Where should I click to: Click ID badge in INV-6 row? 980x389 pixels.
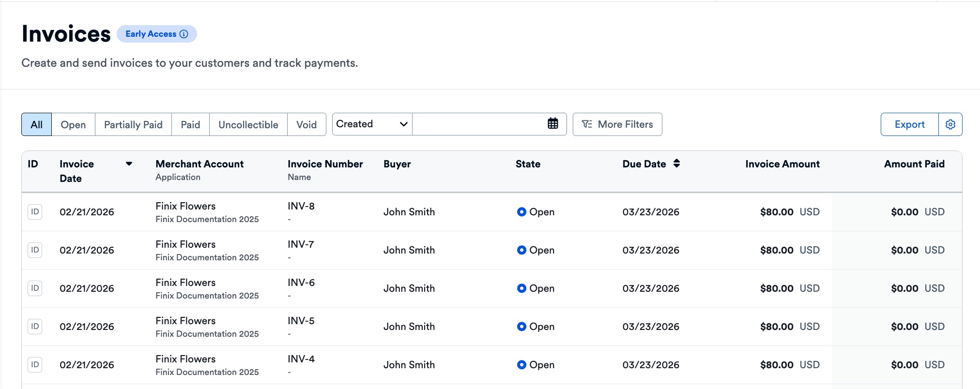tap(35, 288)
